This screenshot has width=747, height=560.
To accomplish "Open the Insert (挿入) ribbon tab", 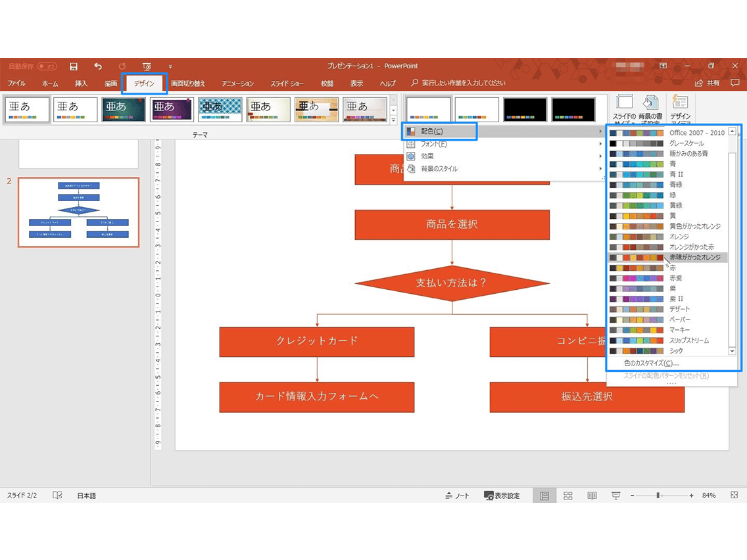I will click(x=81, y=83).
